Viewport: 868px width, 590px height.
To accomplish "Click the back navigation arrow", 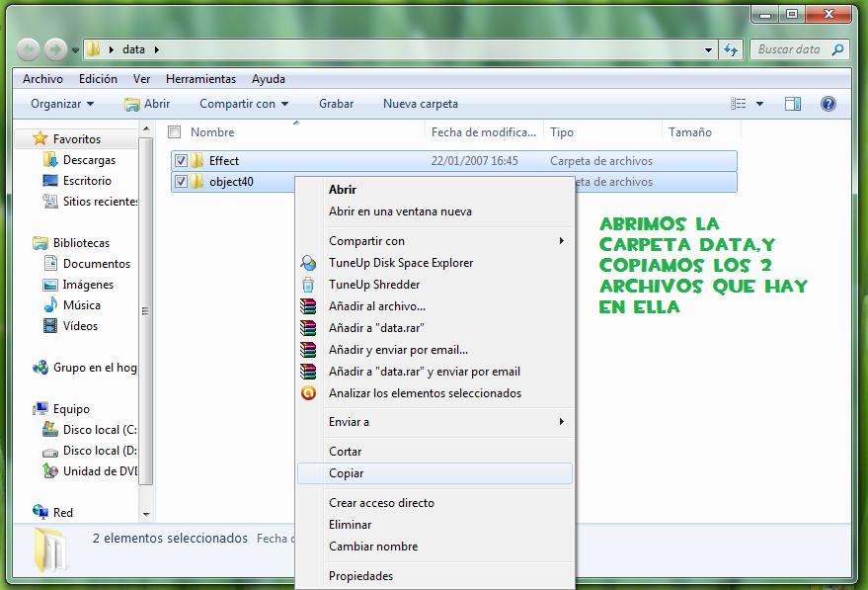I will pos(28,47).
